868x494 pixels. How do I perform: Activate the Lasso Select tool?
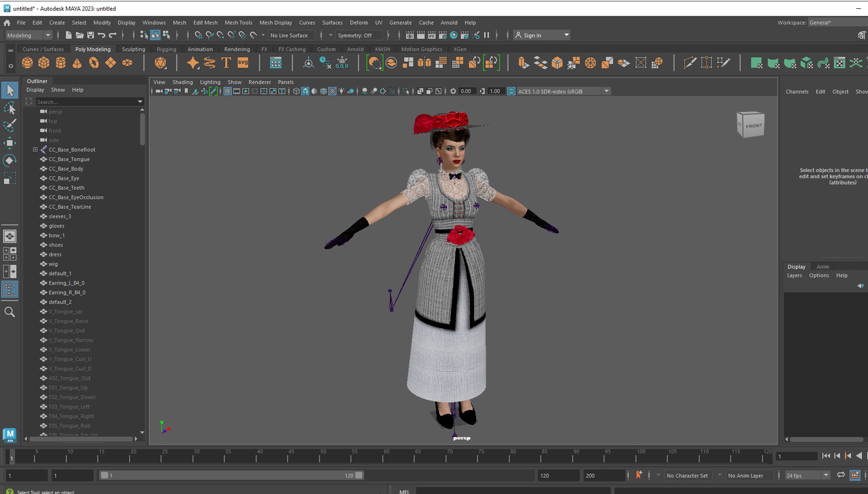coord(10,108)
